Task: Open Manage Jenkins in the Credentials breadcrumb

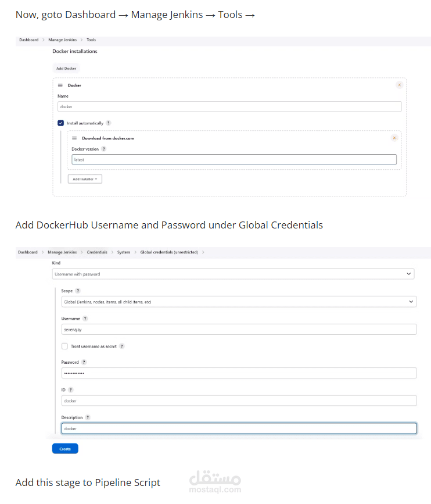Action: click(x=62, y=252)
